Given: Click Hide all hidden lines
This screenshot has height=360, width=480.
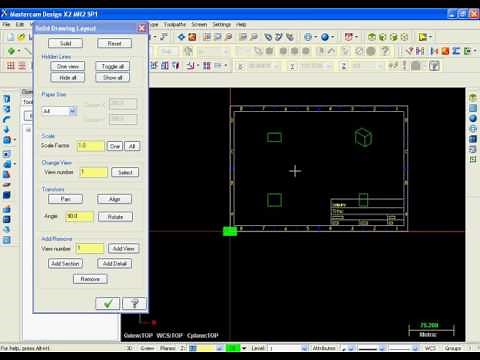Looking at the screenshot, I should pyautogui.click(x=68, y=77).
